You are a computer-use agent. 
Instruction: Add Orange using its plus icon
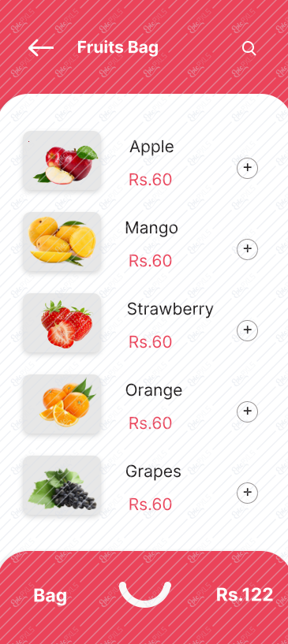pos(247,412)
